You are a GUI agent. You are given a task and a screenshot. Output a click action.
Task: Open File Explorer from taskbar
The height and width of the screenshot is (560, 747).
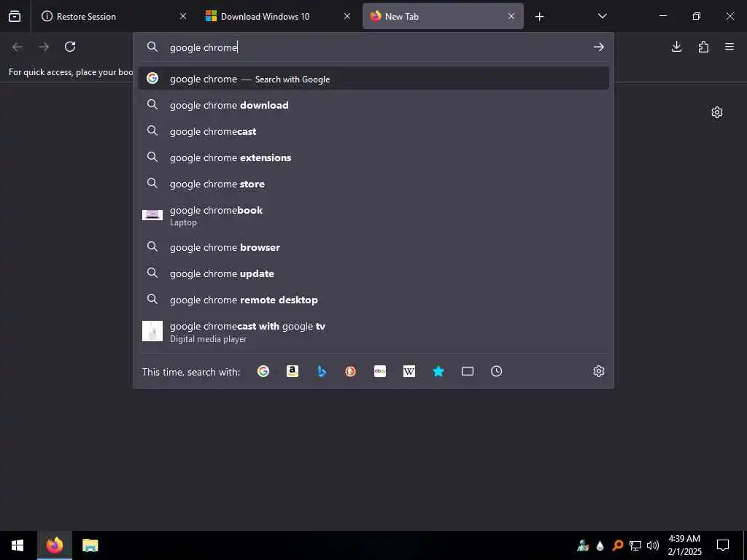pyautogui.click(x=90, y=545)
